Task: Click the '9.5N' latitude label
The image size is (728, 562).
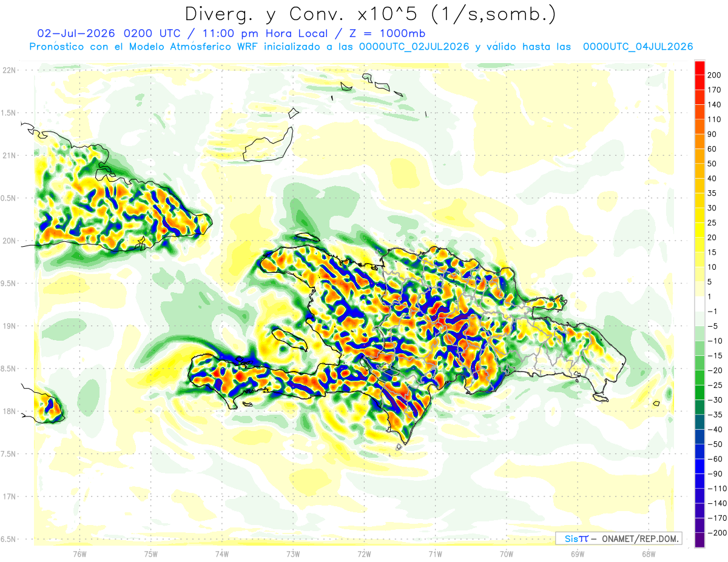Action: pyautogui.click(x=8, y=284)
